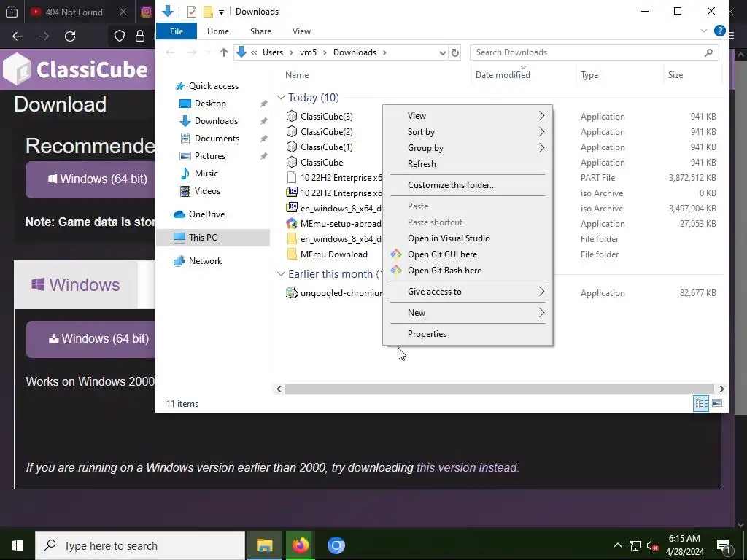Choose Open in Visual Studio
Image resolution: width=747 pixels, height=560 pixels.
[x=468, y=238]
